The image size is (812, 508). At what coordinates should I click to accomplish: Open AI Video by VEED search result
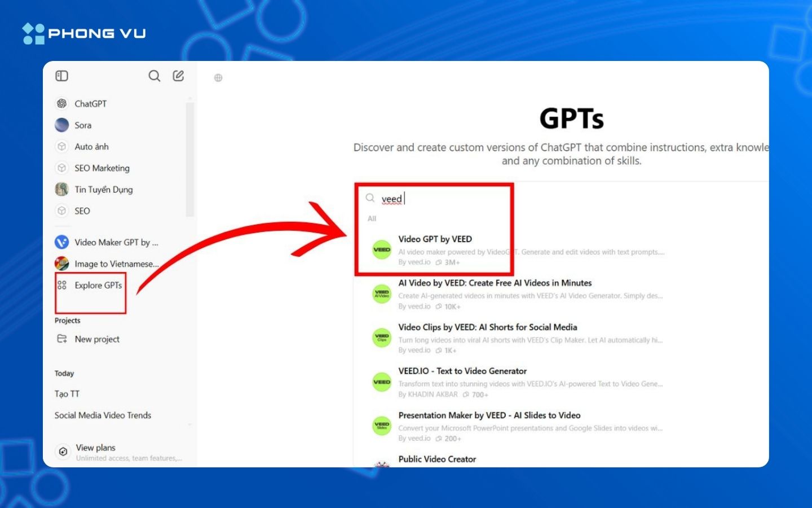pyautogui.click(x=495, y=283)
